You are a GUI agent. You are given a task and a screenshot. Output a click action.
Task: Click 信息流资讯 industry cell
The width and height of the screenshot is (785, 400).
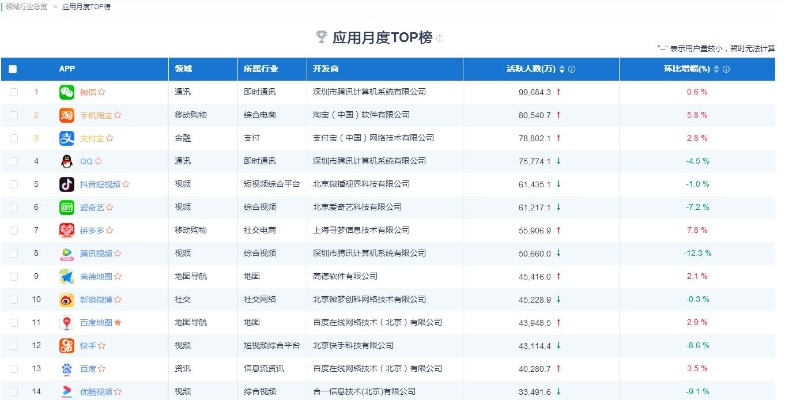point(263,368)
